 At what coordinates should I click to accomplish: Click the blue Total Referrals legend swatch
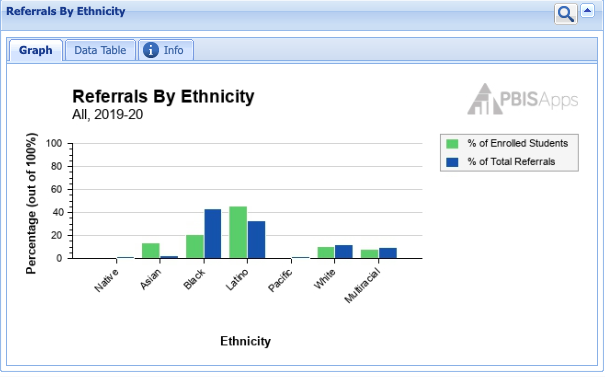452,162
